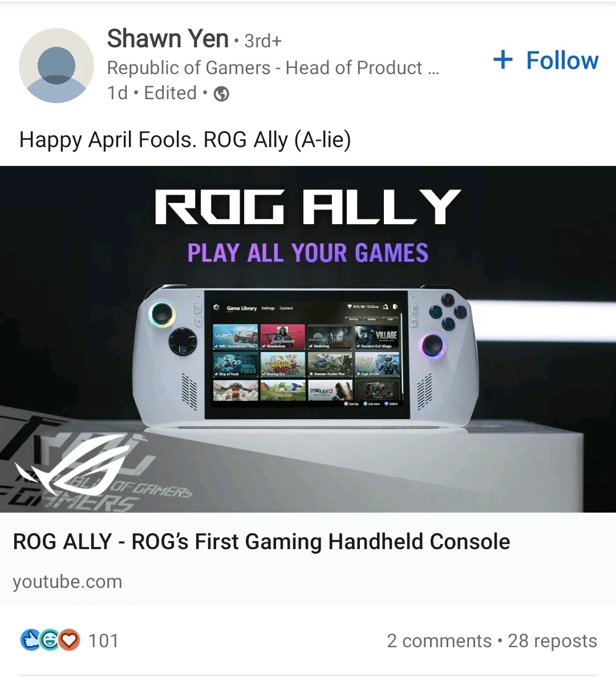Click the Game Library tab on device screen
Viewport: 616px width, 678px height.
pyautogui.click(x=241, y=308)
